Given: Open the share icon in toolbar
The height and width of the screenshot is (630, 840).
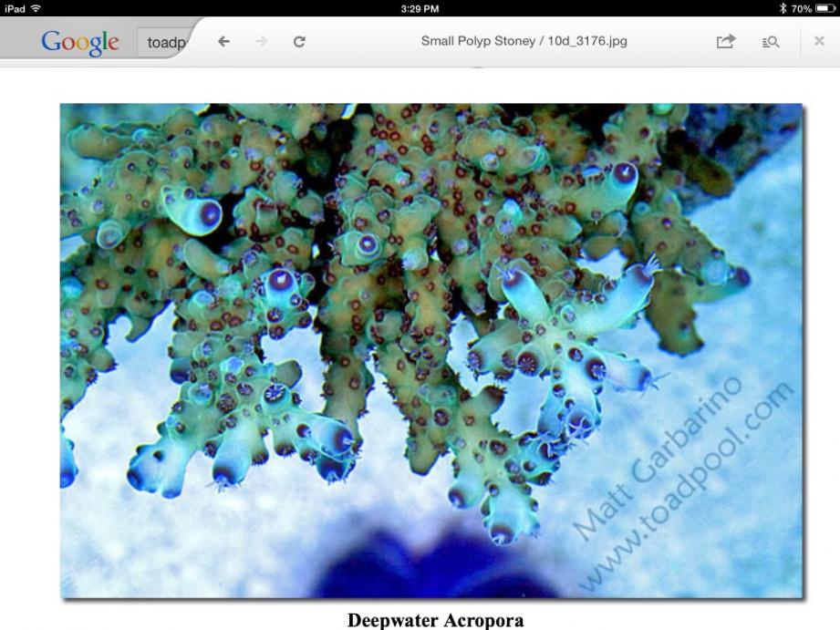Looking at the screenshot, I should click(726, 41).
